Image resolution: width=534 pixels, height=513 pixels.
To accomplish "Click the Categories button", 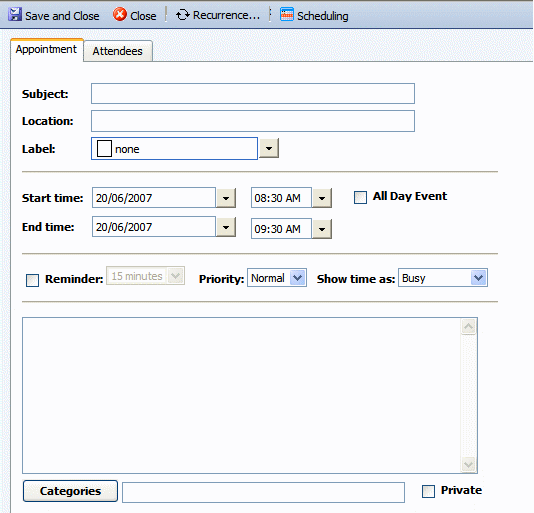I will pos(70,491).
